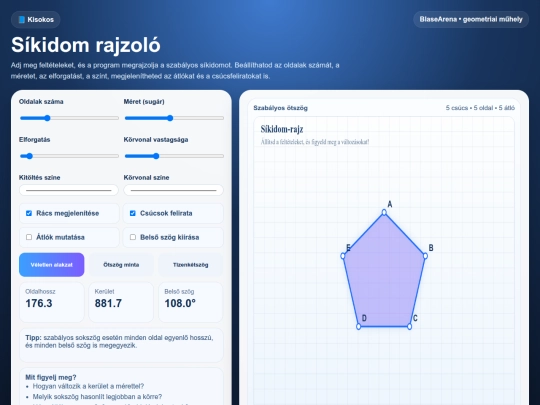540x405 pixels.
Task: Uncheck the Rács megjelenítése checkbox
Action: (x=29, y=213)
